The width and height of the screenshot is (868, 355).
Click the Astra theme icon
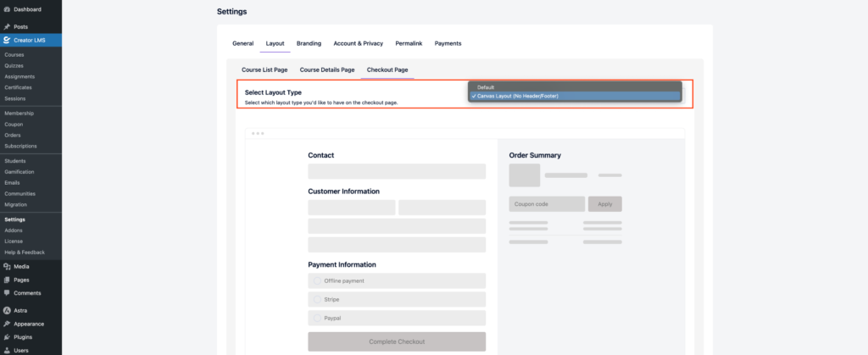(x=7, y=310)
